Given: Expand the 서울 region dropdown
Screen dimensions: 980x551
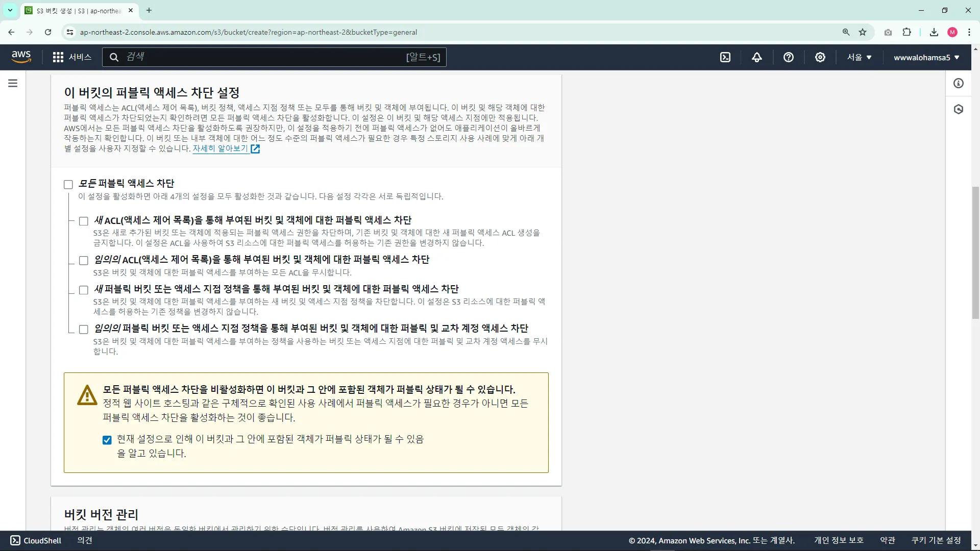Looking at the screenshot, I should pyautogui.click(x=860, y=57).
